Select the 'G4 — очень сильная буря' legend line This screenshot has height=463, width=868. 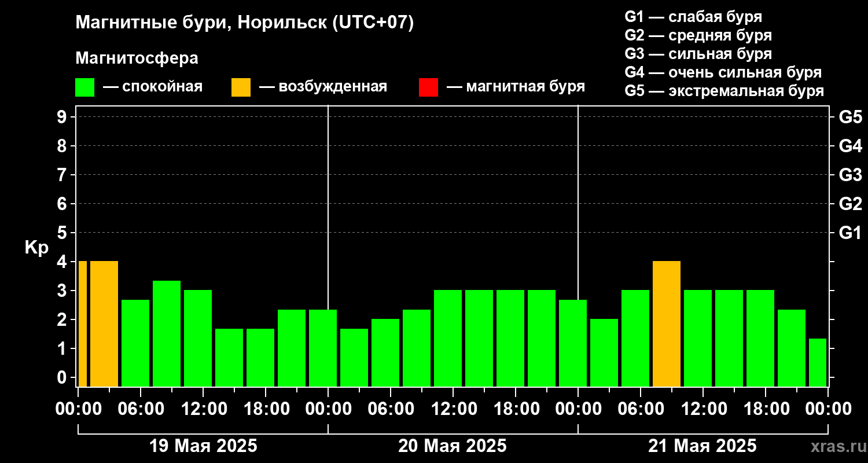[x=723, y=72]
